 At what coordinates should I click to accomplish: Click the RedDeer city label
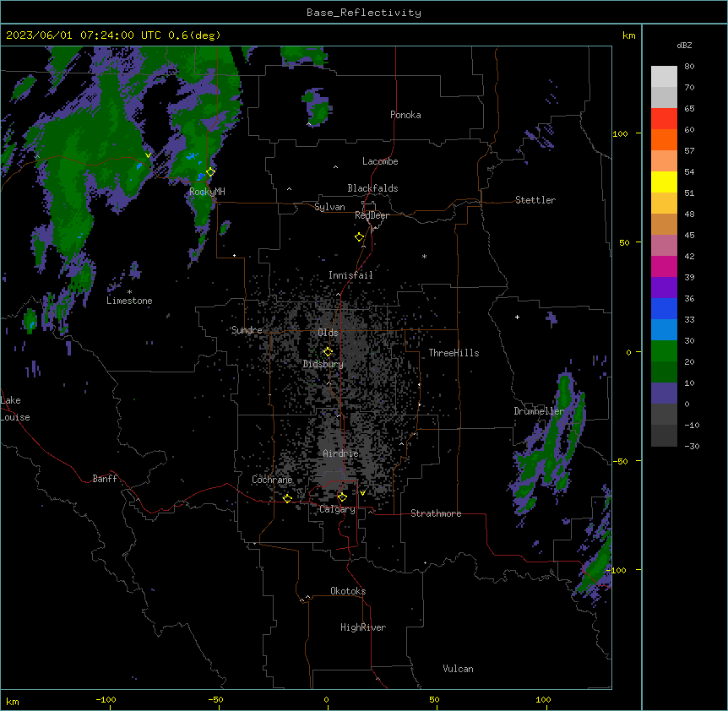click(x=372, y=215)
